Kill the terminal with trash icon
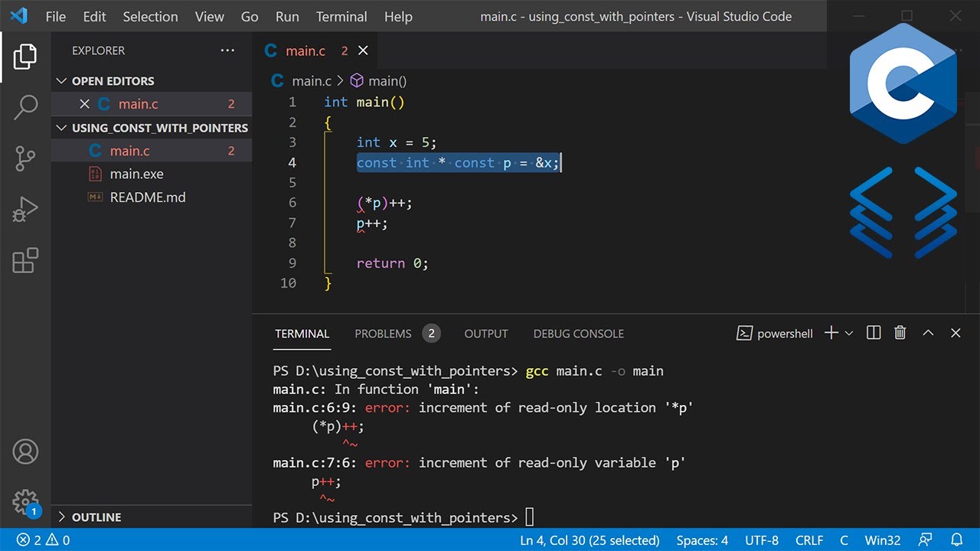Screen dimensions: 980x551 click(x=900, y=333)
